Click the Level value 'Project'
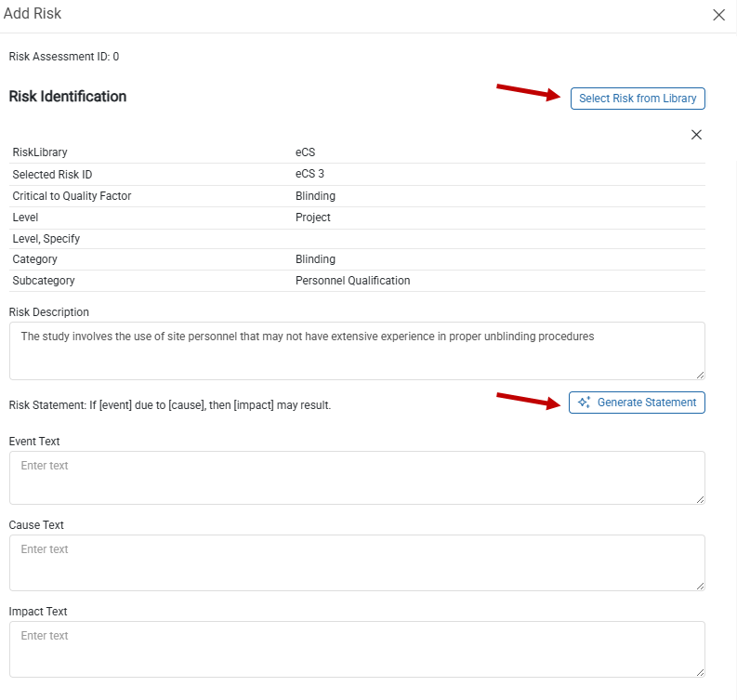The width and height of the screenshot is (737, 700). point(312,218)
